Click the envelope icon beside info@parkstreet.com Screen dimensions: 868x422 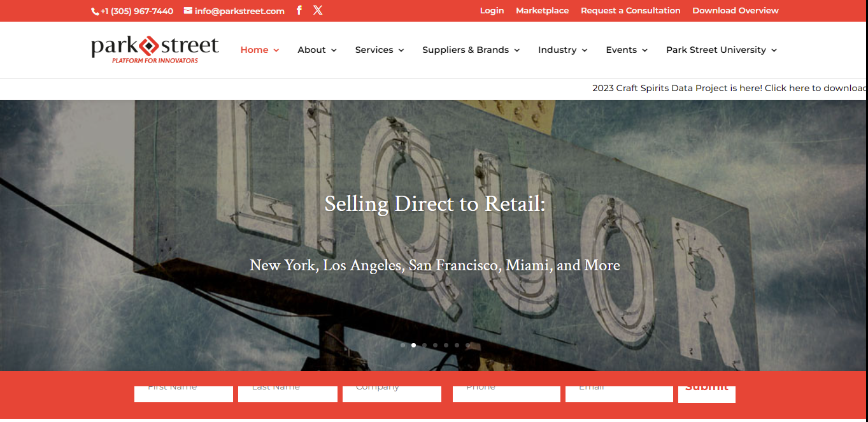pos(188,11)
